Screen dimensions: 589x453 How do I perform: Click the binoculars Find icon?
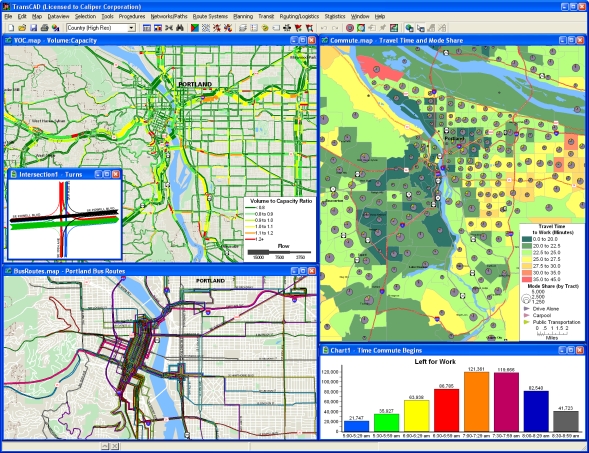pos(180,28)
